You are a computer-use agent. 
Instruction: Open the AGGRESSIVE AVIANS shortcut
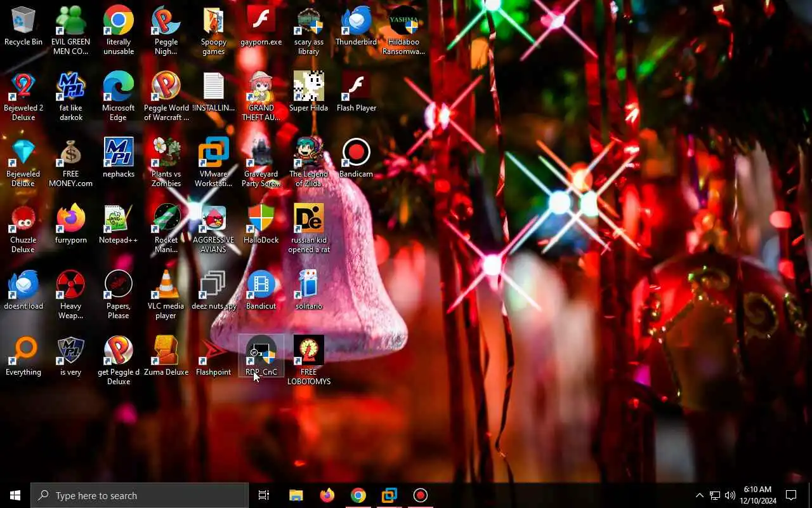(x=214, y=229)
